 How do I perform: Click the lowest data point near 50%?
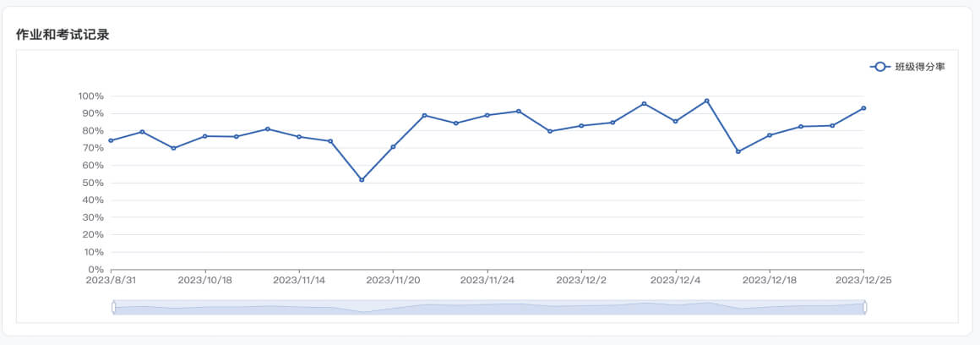(x=362, y=180)
